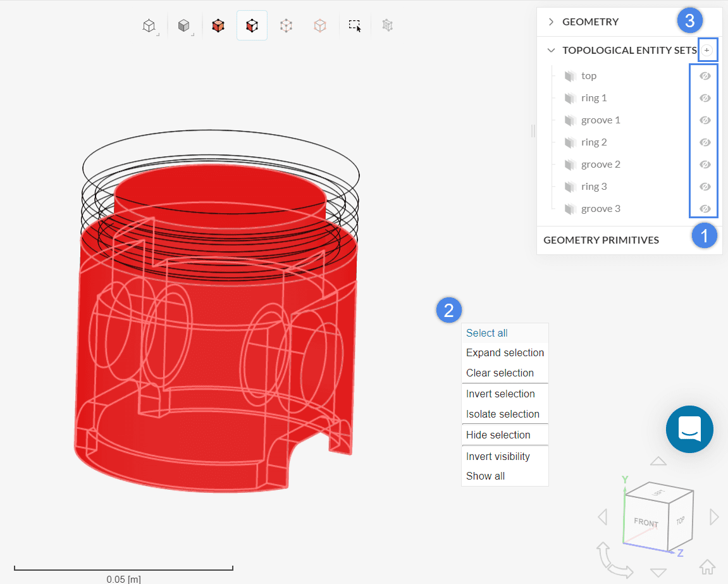Select the ring 1 entity set
Screen dimensions: 728x584
594,98
